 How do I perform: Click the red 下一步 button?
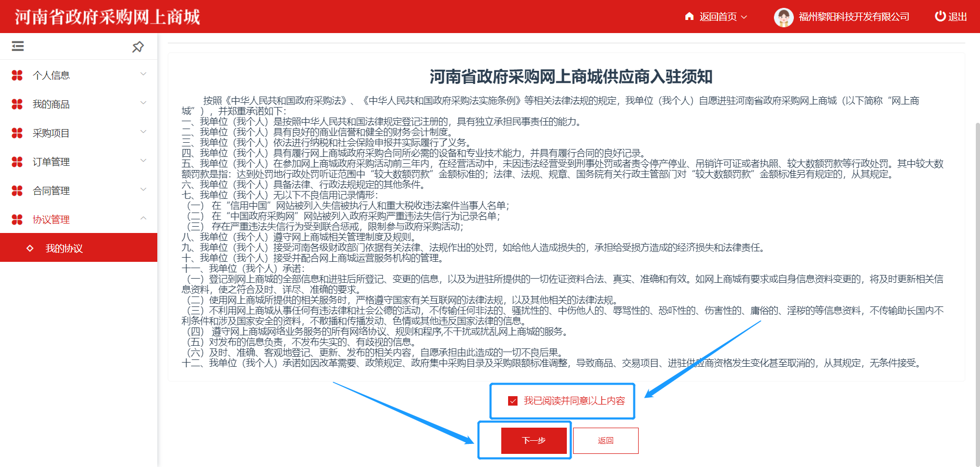pyautogui.click(x=534, y=441)
